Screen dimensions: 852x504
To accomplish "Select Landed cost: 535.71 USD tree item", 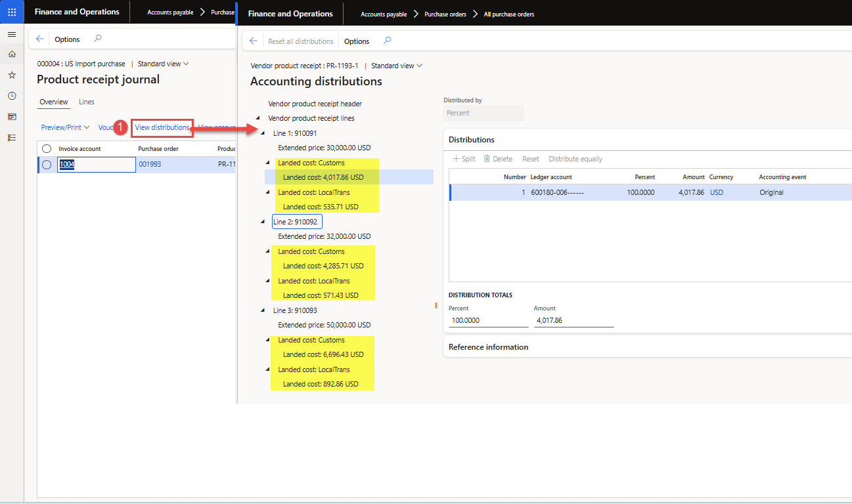I will click(321, 207).
